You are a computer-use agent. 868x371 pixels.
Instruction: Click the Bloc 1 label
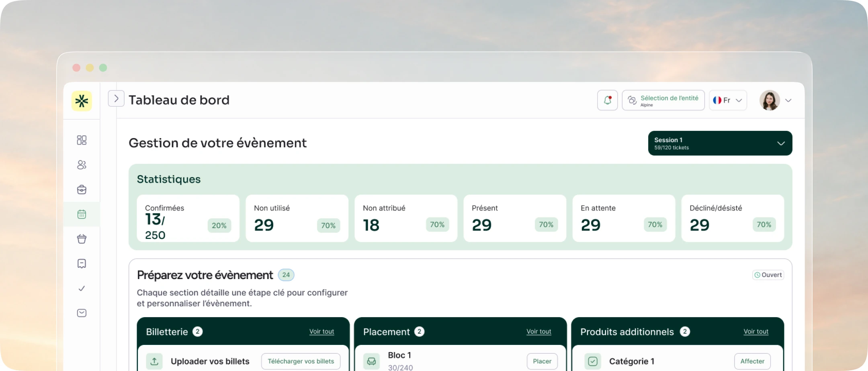click(399, 355)
